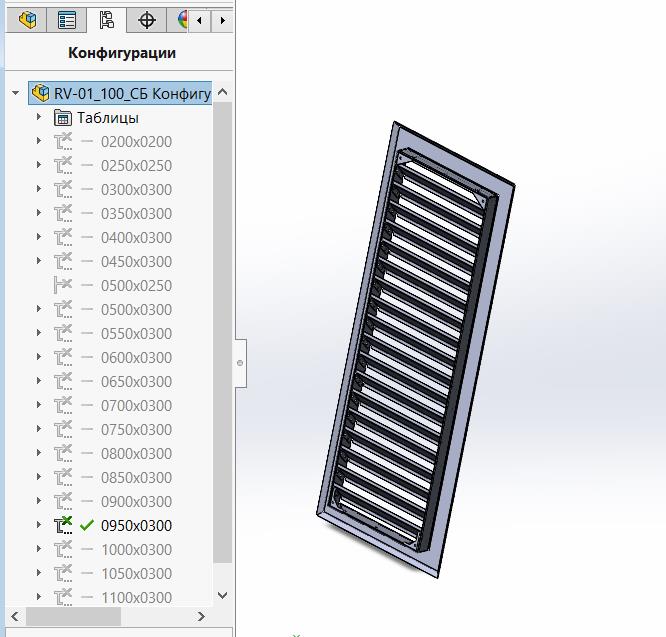Click the green checkmark beside 0950x0300
This screenshot has width=666, height=637.
[x=87, y=525]
